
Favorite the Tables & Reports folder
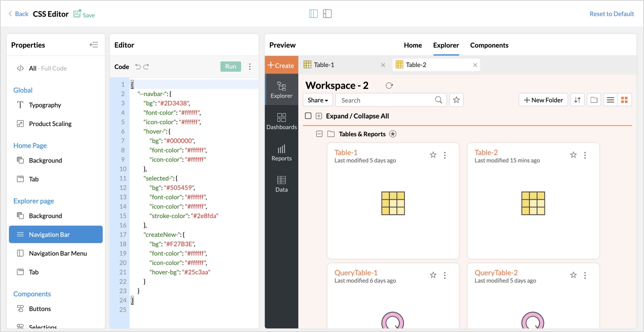393,134
